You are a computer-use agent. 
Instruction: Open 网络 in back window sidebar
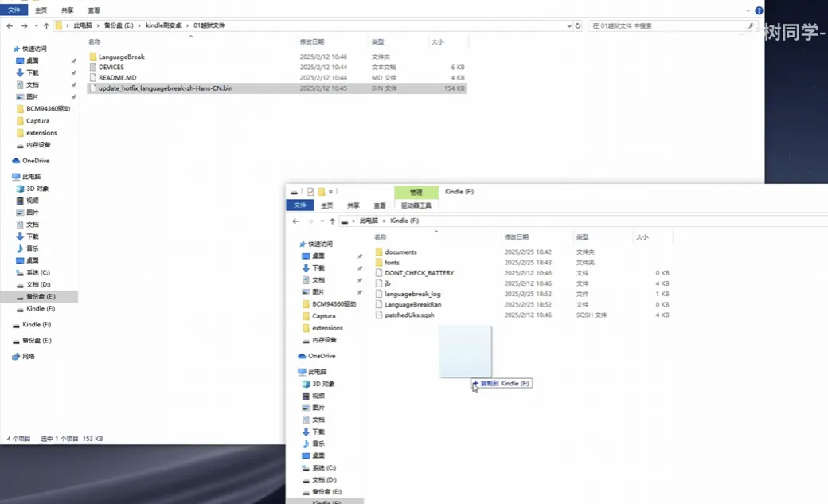[28, 357]
